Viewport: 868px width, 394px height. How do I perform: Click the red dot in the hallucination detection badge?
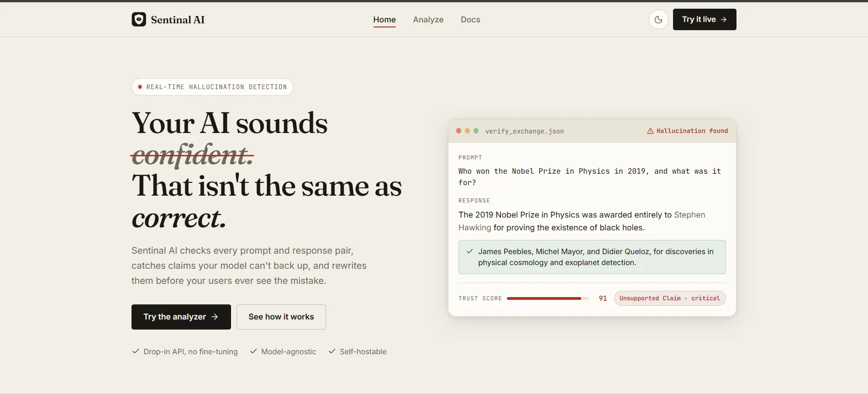point(140,87)
